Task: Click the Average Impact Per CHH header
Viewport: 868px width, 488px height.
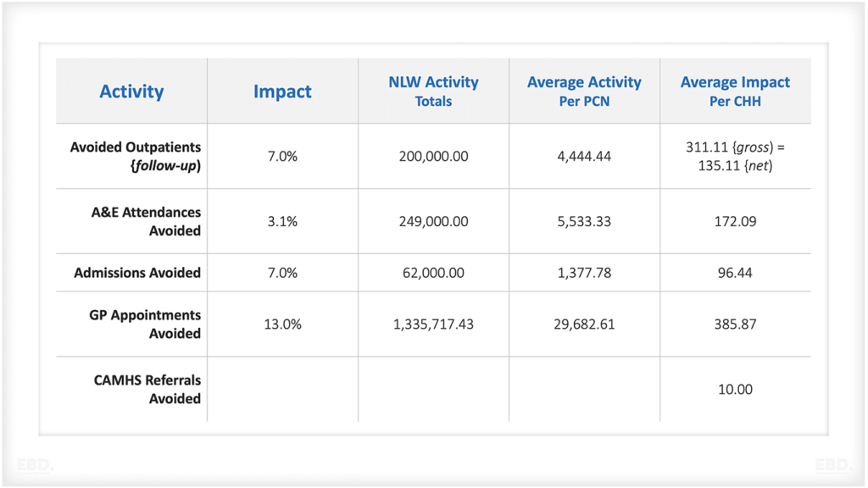Action: (735, 91)
